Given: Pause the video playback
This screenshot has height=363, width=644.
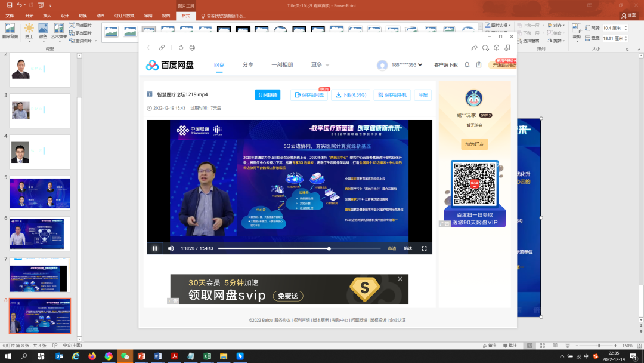Looking at the screenshot, I should (x=155, y=248).
